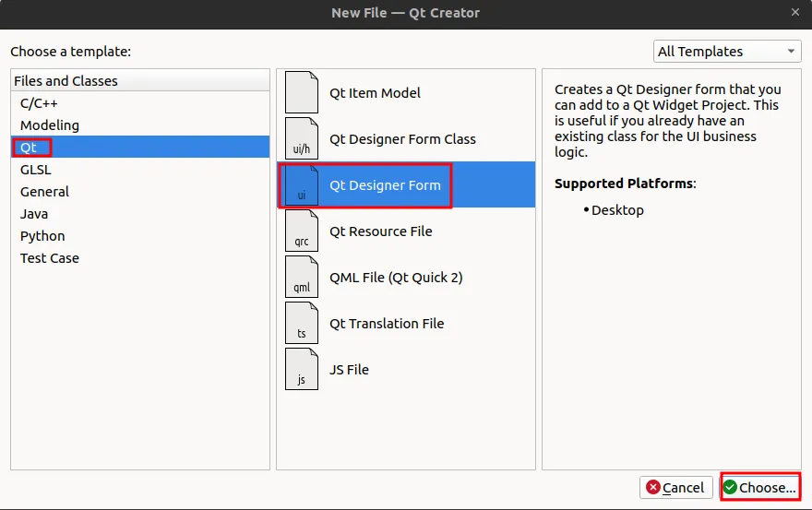Select the Qt Translation File template

click(x=406, y=323)
